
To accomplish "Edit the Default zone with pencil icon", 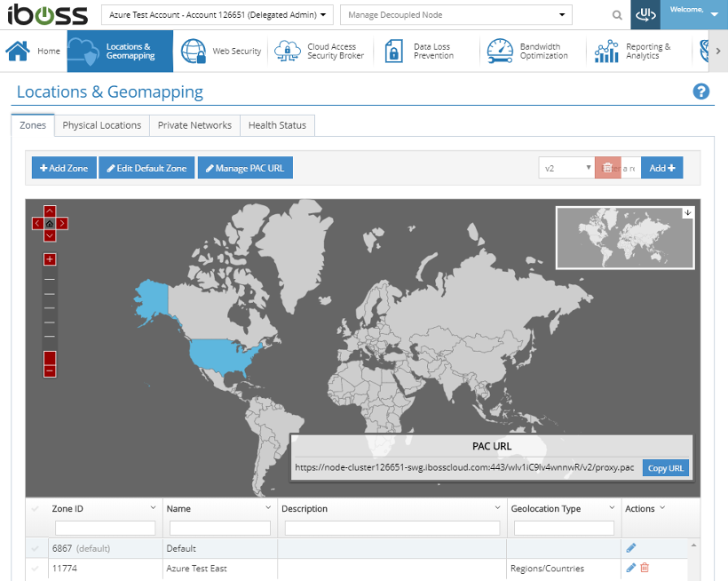I will coord(631,548).
